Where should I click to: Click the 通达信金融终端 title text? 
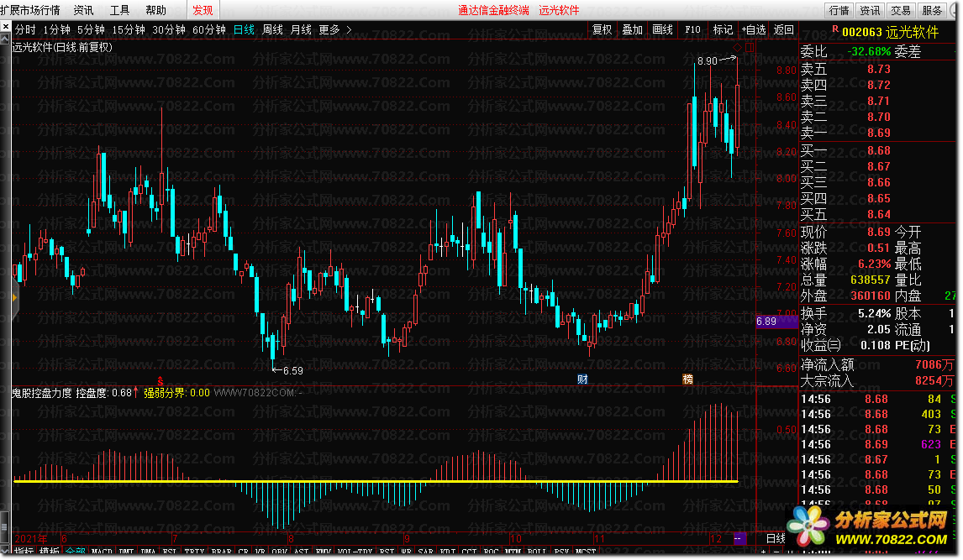(x=493, y=10)
